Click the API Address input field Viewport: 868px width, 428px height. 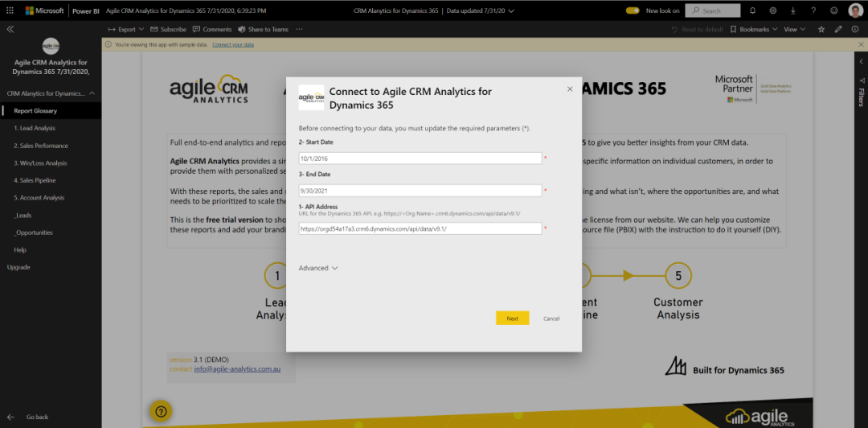(x=420, y=228)
